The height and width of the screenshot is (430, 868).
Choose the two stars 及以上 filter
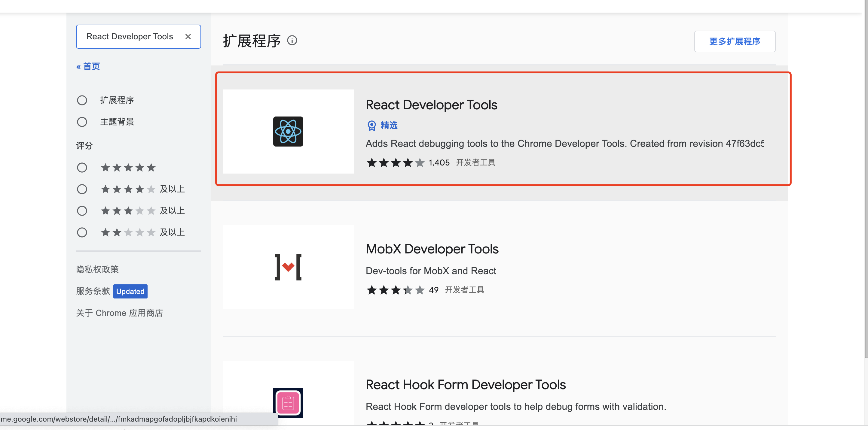pos(82,232)
